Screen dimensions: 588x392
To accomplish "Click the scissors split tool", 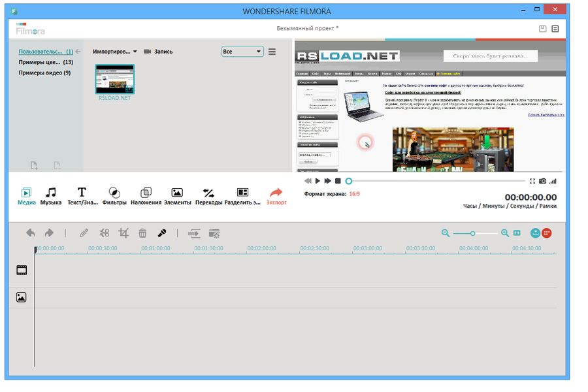I will pyautogui.click(x=105, y=233).
